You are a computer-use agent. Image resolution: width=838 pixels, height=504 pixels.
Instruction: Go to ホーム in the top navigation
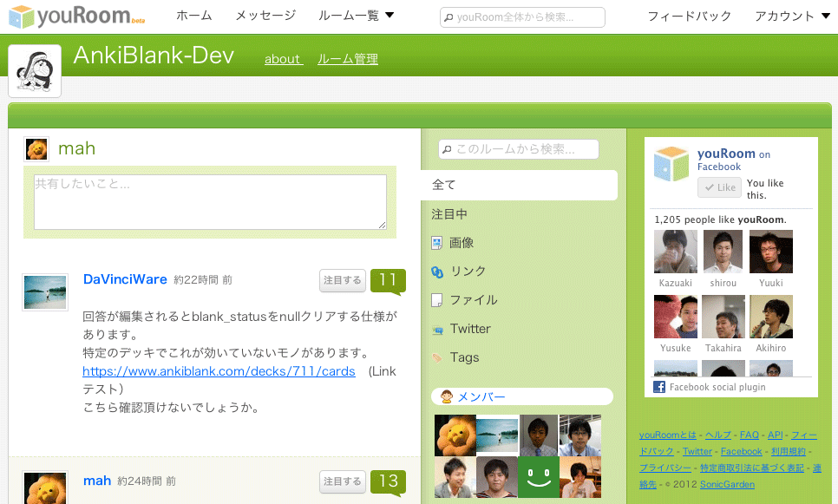pos(194,16)
